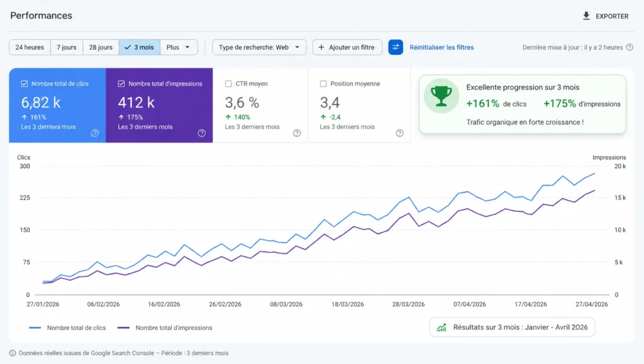The image size is (644, 364).
Task: Click the help icon on Nombre total d'impressions card
Action: [x=201, y=133]
